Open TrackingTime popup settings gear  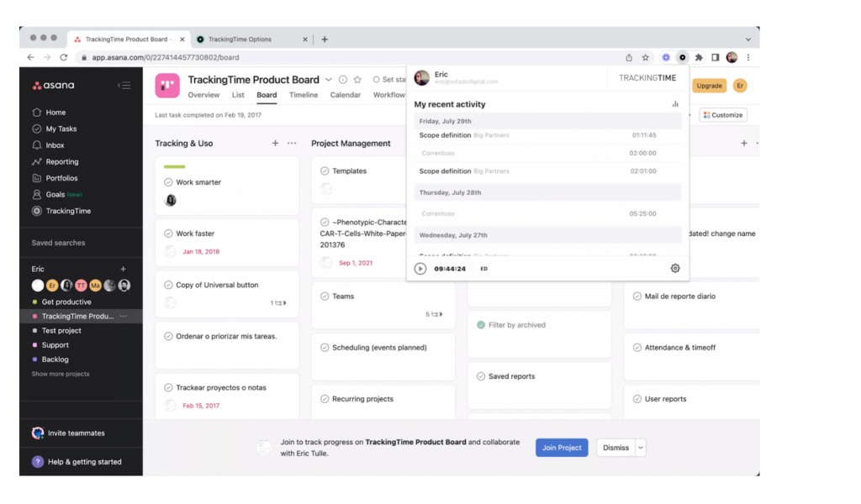[x=675, y=269]
